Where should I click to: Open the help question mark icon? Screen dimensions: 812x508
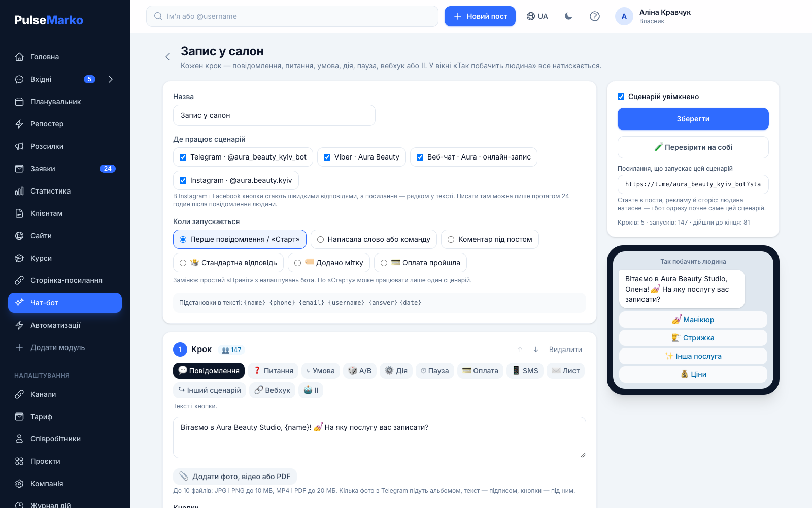[595, 16]
